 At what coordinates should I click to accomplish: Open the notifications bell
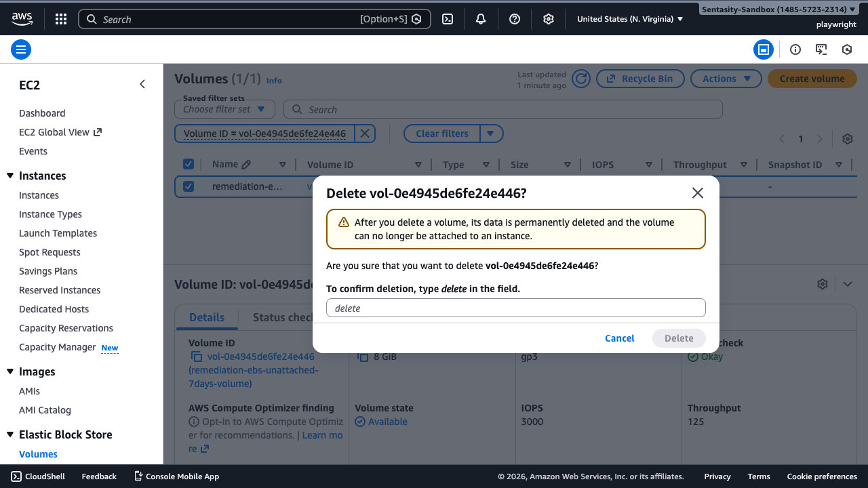coord(481,18)
